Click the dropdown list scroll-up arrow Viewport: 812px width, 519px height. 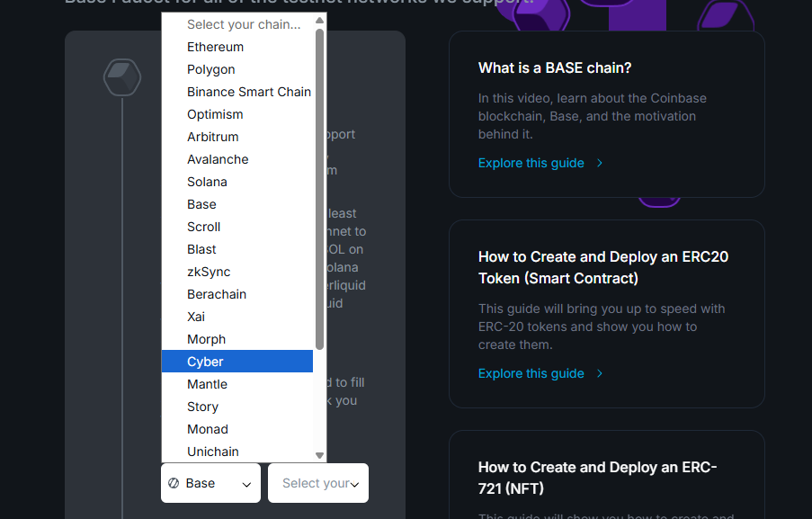tap(319, 20)
